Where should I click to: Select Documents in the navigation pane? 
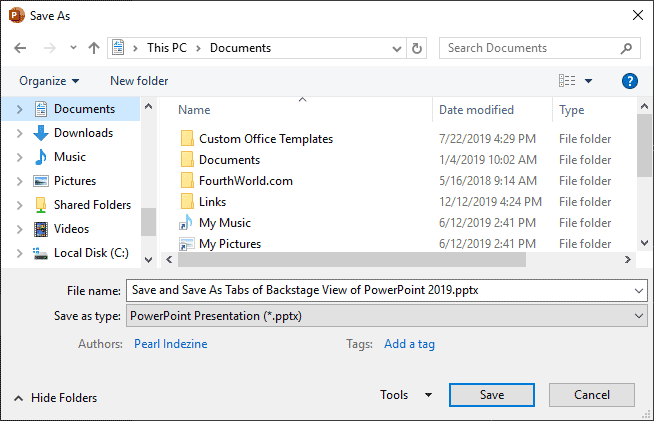coord(84,109)
